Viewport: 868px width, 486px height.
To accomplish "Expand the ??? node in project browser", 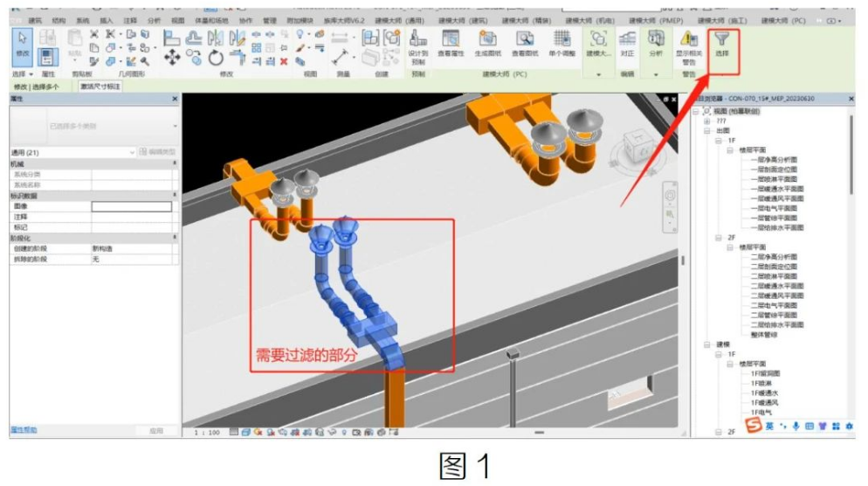I will 707,121.
